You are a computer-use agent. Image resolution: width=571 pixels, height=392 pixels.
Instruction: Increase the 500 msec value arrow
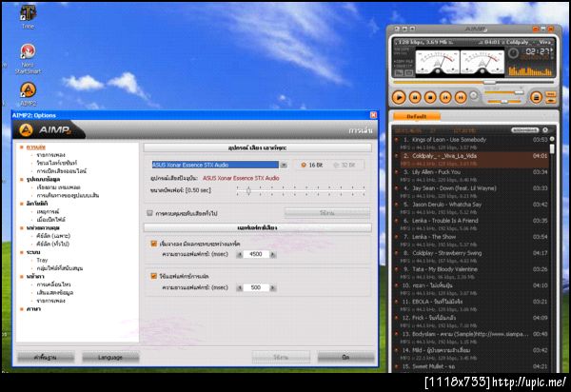[272, 287]
